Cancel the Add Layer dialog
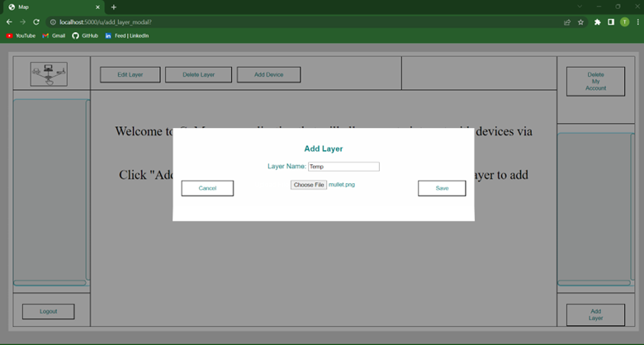644x345 pixels. pos(207,188)
